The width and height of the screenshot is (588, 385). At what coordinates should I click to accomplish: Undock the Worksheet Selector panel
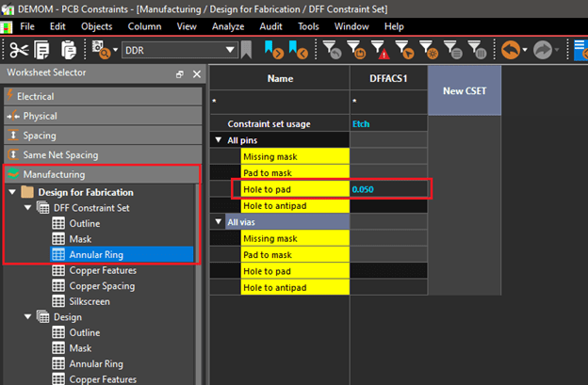(x=180, y=74)
